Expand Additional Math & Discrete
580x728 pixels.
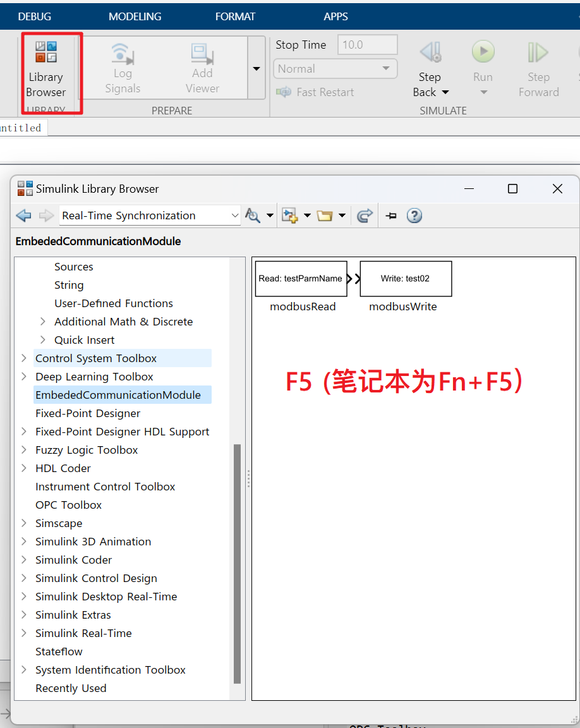pos(43,322)
